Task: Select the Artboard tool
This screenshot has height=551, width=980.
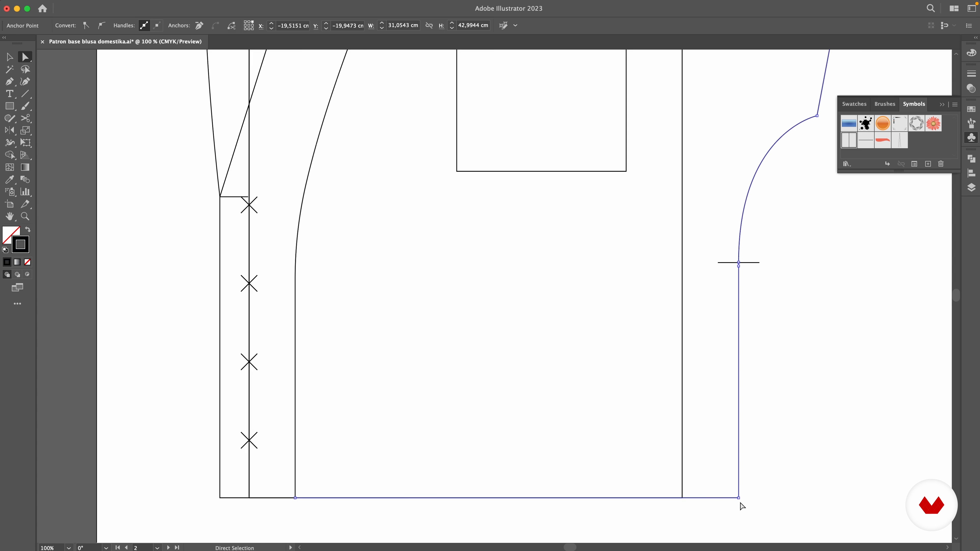Action: (9, 204)
